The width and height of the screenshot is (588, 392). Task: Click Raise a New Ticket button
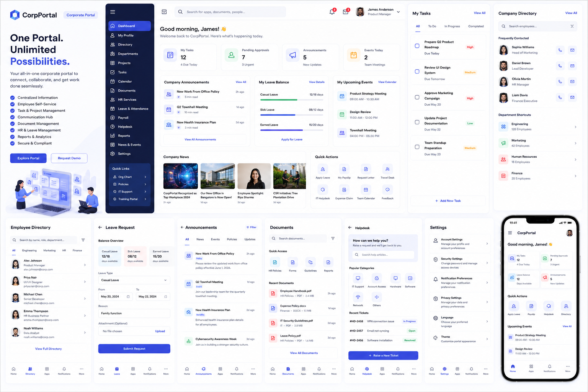[383, 356]
